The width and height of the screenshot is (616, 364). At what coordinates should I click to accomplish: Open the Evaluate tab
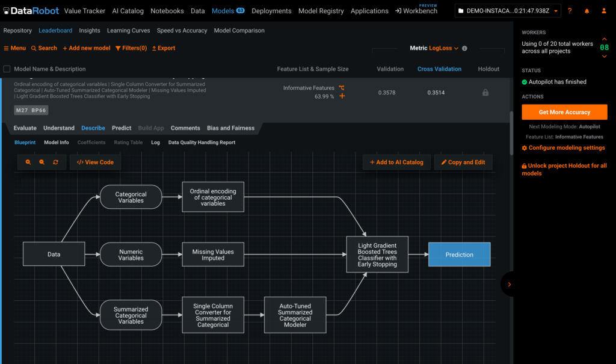(x=25, y=128)
